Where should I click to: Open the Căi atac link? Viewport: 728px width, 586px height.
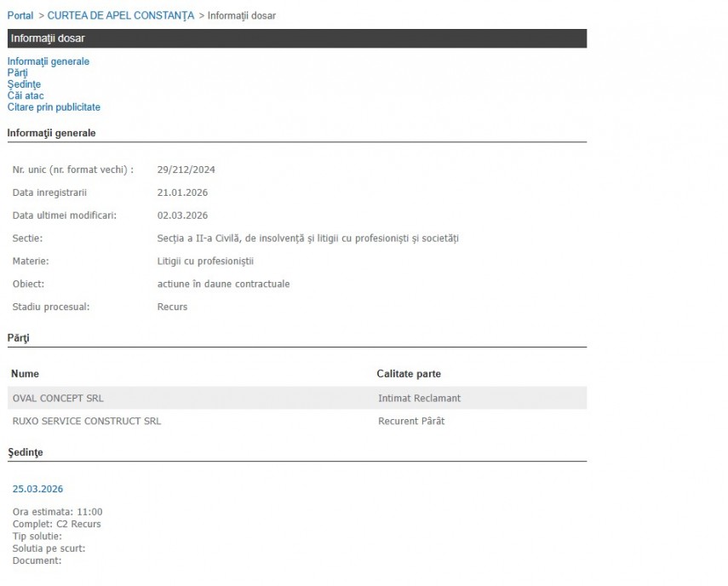pos(26,95)
